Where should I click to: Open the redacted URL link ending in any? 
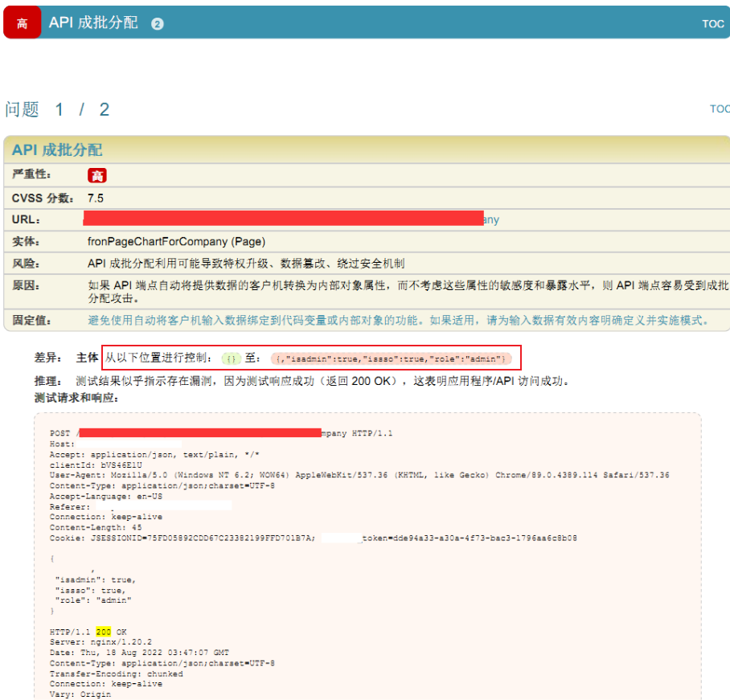[291, 219]
